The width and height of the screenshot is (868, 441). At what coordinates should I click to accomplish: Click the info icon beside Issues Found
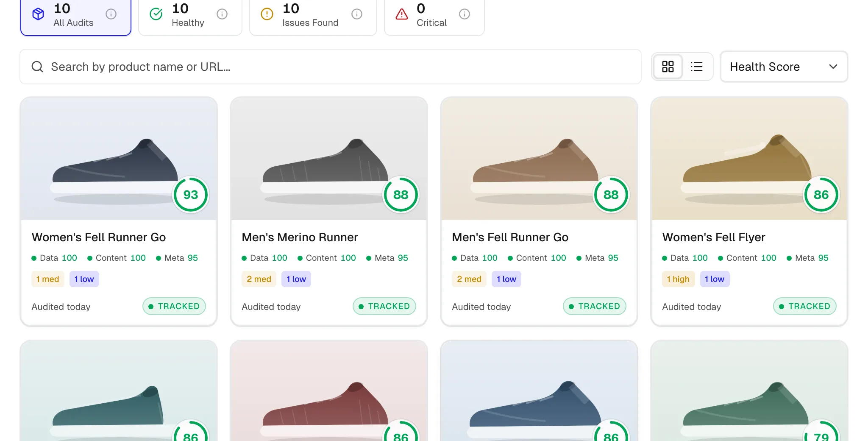[x=357, y=14]
